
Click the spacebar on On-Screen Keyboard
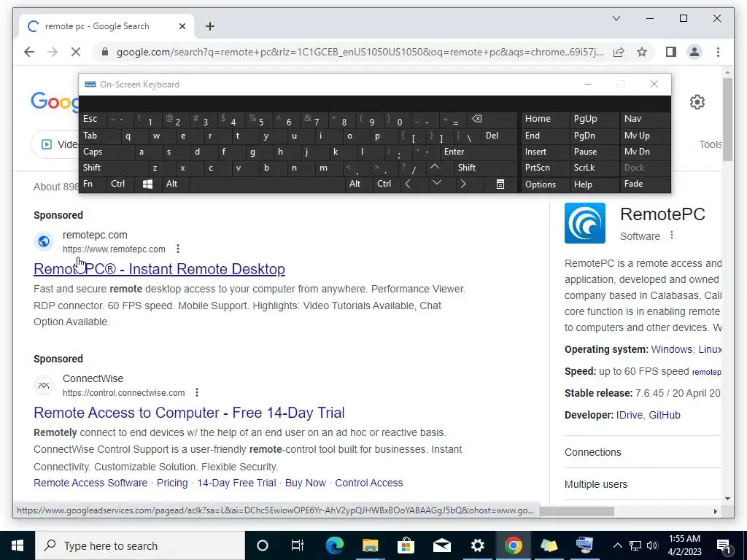pyautogui.click(x=267, y=184)
